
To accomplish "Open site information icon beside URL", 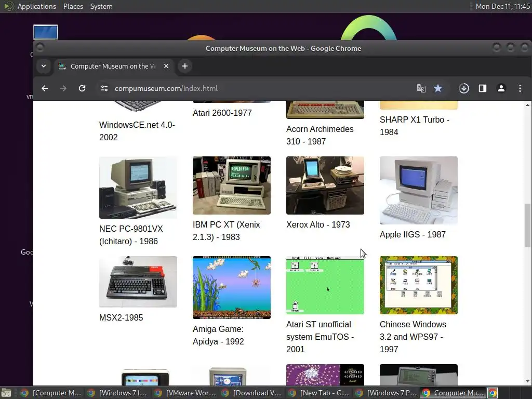I will (x=104, y=88).
